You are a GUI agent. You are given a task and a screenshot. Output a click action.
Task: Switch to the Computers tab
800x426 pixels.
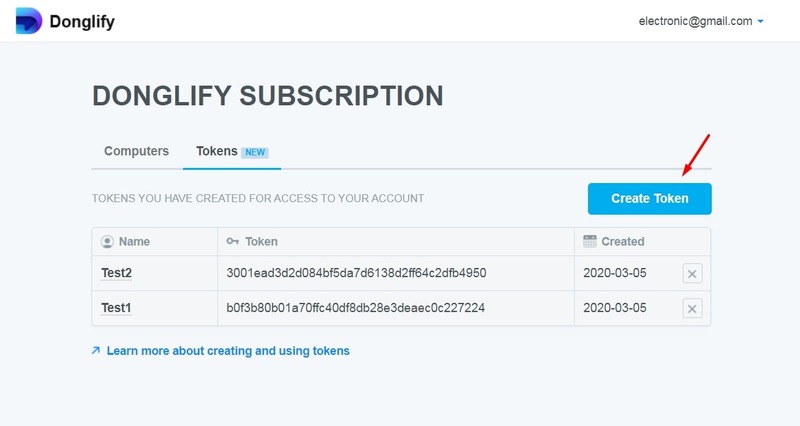tap(136, 151)
